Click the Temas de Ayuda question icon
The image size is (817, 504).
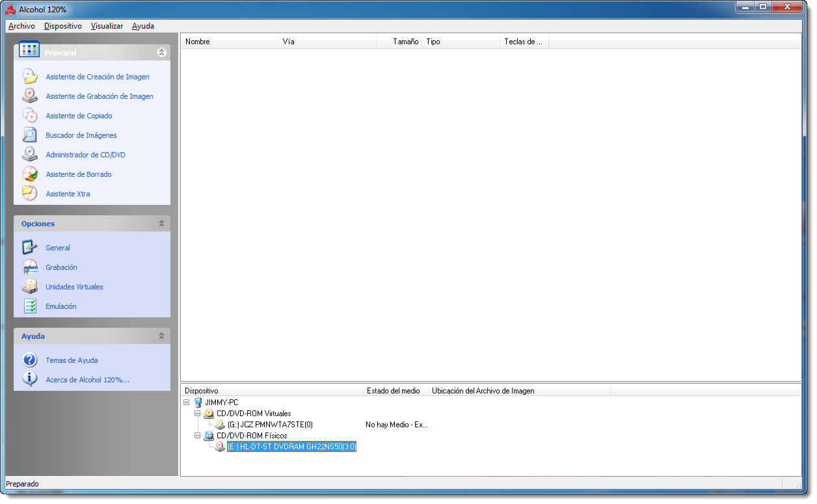30,360
